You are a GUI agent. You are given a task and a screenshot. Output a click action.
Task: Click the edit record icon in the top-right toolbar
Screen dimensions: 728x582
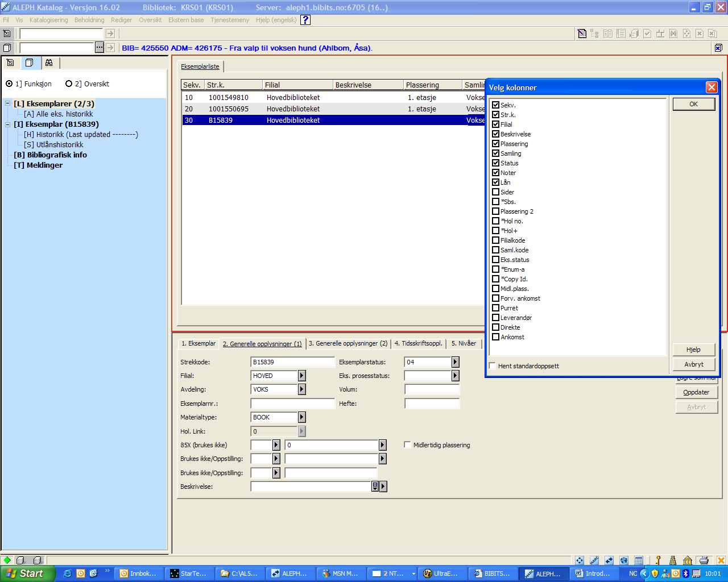(582, 34)
